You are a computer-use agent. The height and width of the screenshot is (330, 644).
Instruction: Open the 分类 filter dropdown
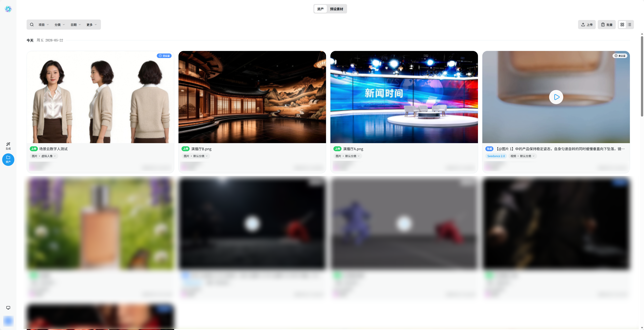coord(60,25)
